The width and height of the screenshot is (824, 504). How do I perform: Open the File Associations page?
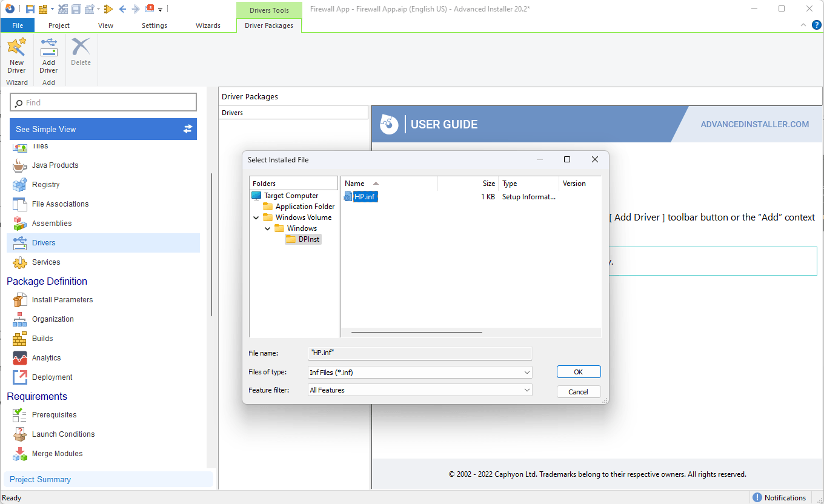pyautogui.click(x=60, y=204)
